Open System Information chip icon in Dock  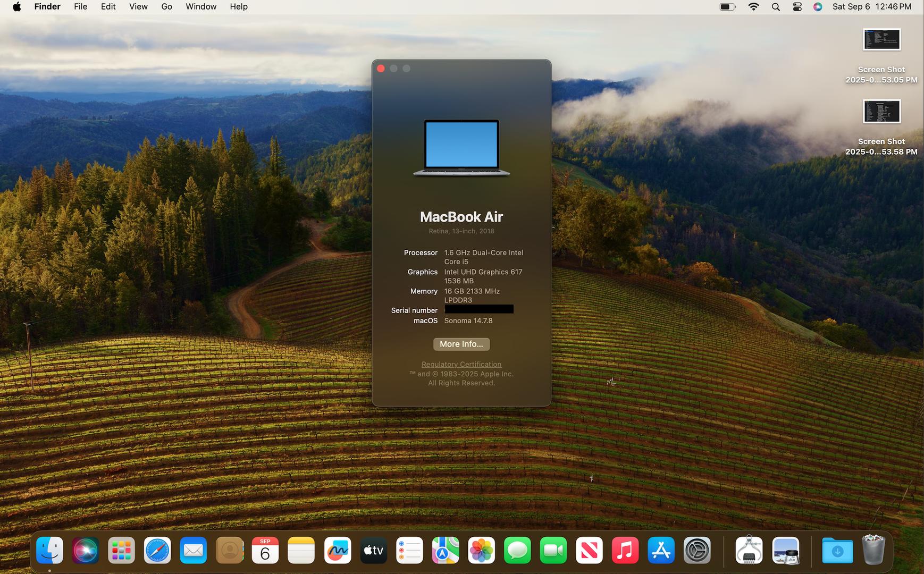[749, 550]
